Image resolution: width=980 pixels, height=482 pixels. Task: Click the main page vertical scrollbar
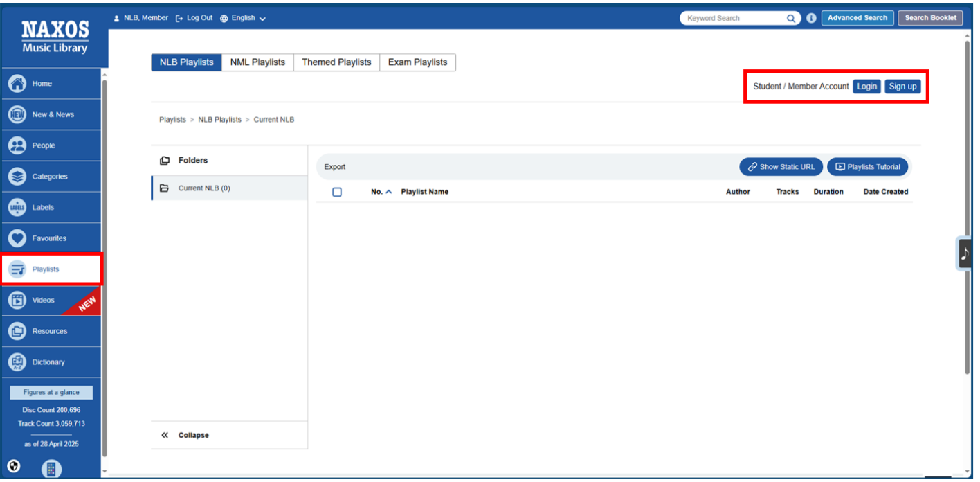point(968,208)
